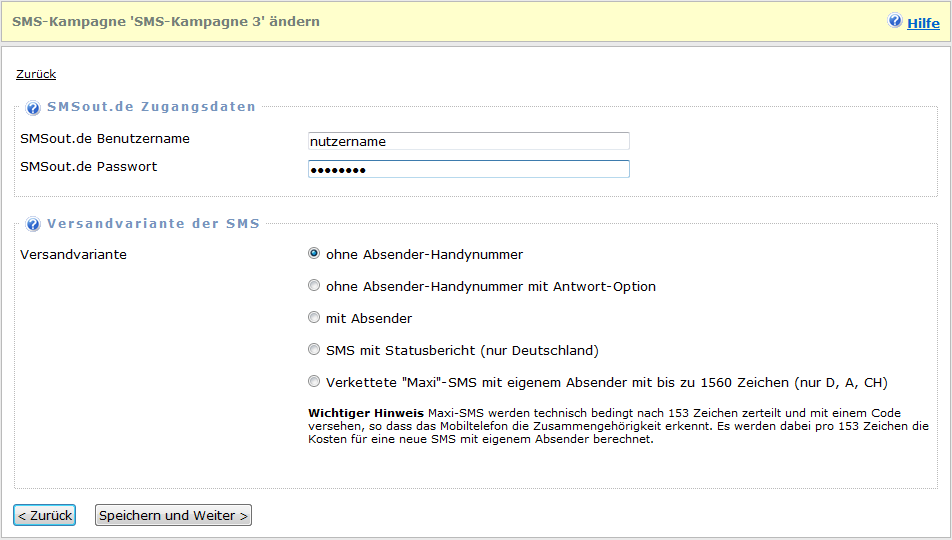Click into the SMSout.de Passwort field
Viewport: 952px width, 540px height.
click(x=468, y=169)
